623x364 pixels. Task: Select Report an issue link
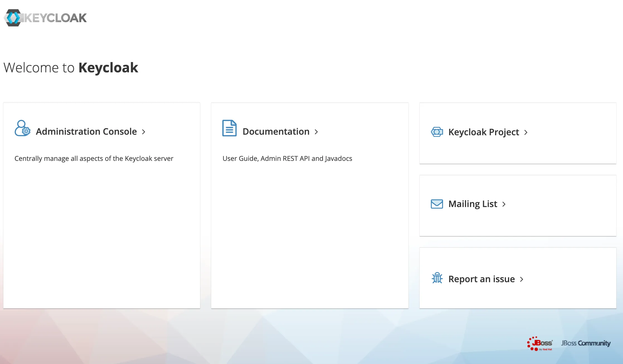(x=481, y=279)
